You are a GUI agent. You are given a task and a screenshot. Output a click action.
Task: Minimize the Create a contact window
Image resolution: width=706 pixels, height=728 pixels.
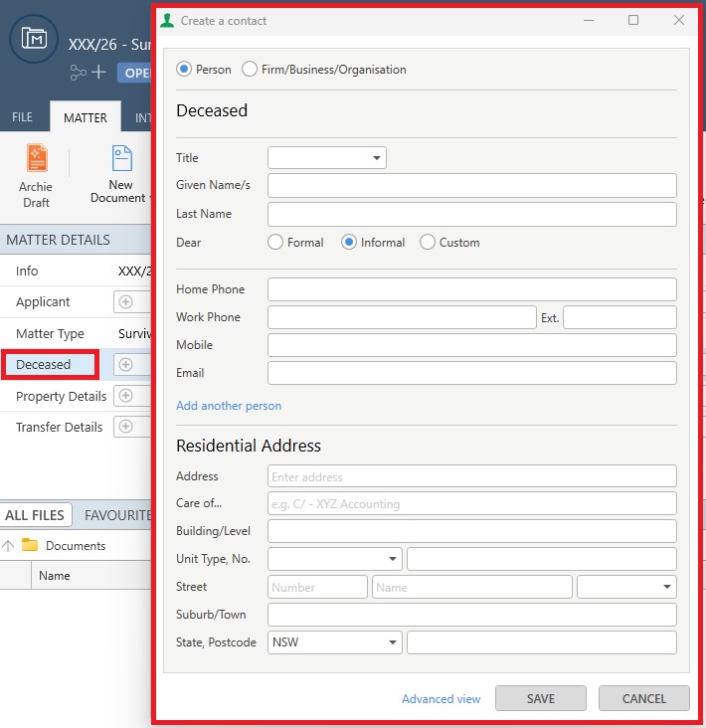[589, 20]
